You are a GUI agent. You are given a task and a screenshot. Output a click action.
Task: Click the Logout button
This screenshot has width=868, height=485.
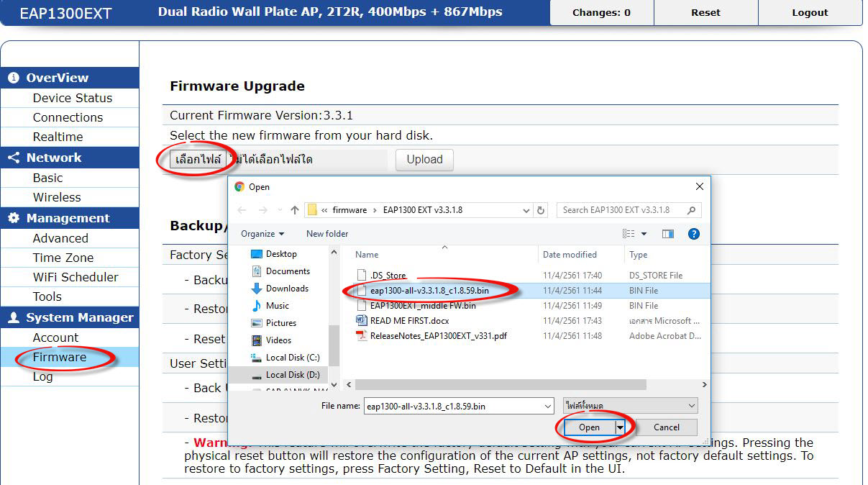[x=810, y=12]
